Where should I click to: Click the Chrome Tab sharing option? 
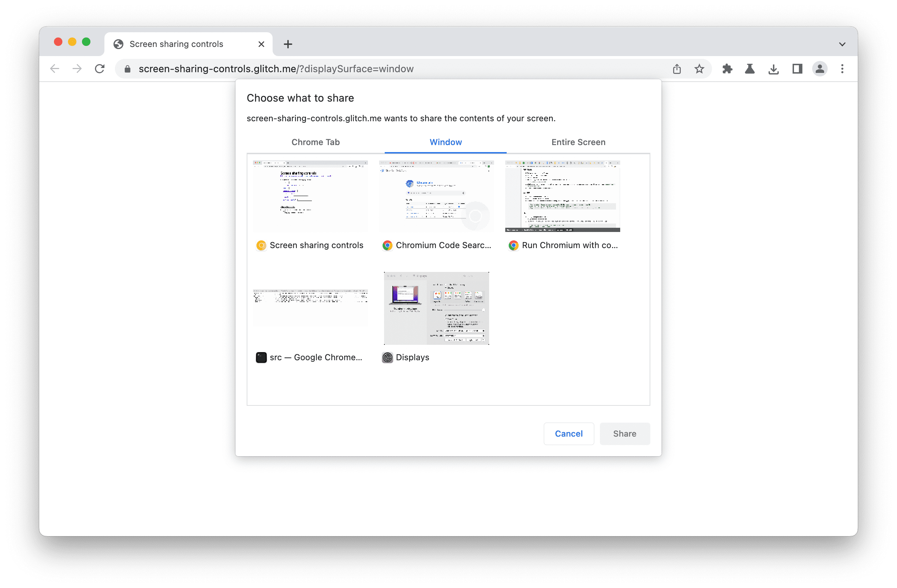click(x=316, y=142)
